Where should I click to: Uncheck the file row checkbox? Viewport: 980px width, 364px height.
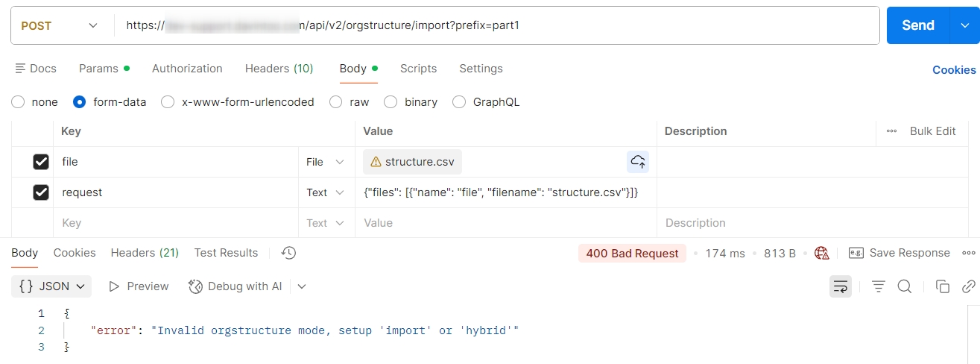click(41, 162)
